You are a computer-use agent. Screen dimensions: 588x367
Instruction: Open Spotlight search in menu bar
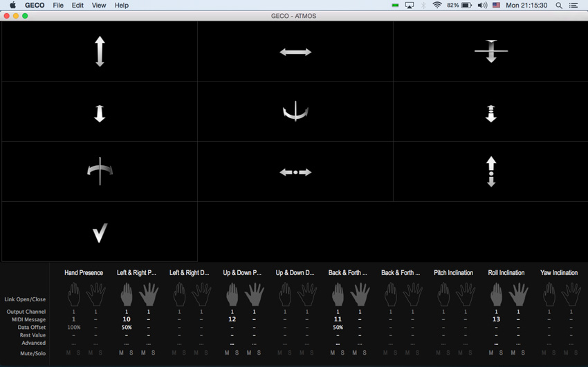559,6
